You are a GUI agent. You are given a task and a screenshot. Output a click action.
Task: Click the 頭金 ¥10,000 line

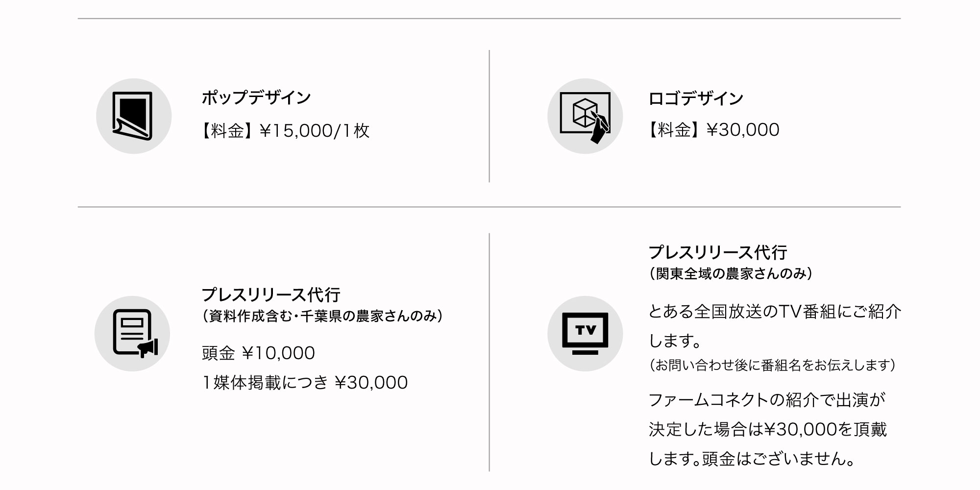[258, 353]
